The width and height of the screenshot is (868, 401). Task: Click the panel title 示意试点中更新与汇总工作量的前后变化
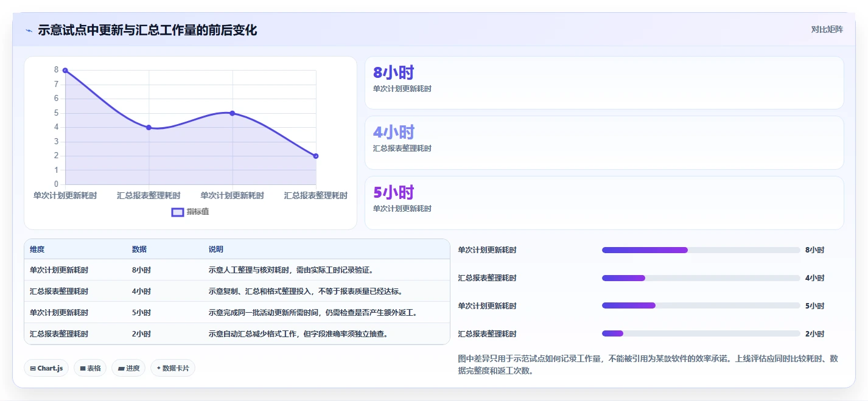[x=147, y=30]
